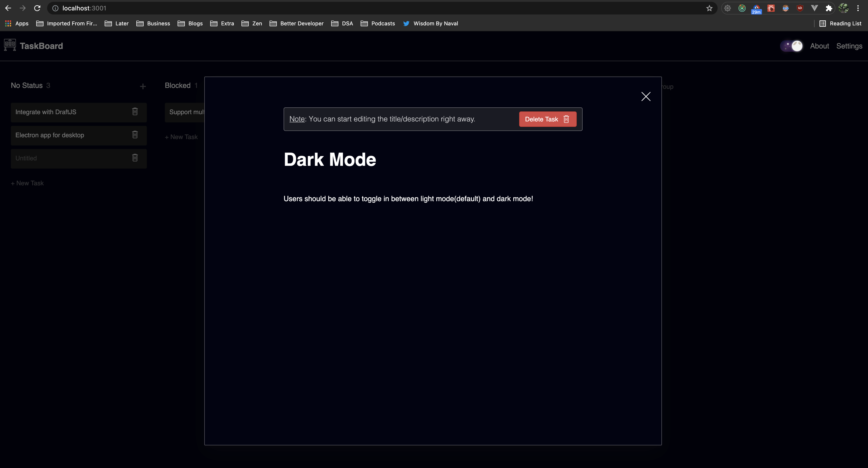Viewport: 868px width, 468px height.
Task: Bookmark this page with star icon
Action: [709, 8]
